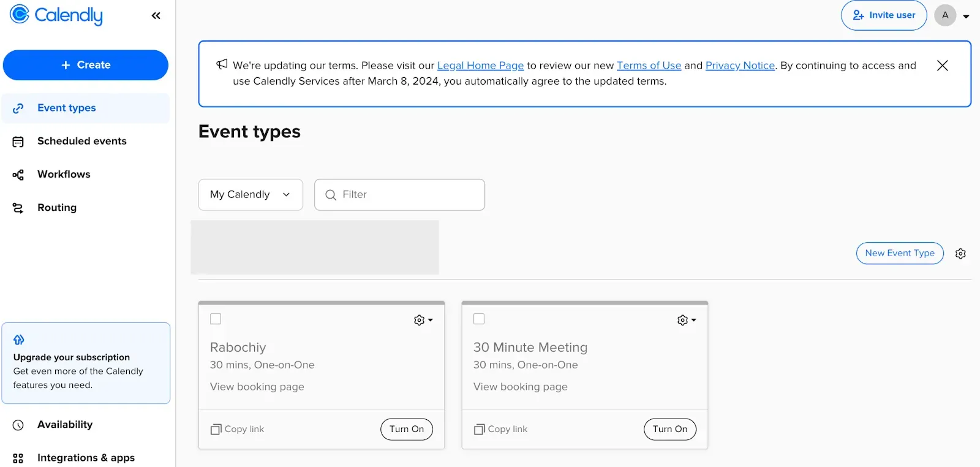Expand the My Calendly dropdown

(x=251, y=195)
